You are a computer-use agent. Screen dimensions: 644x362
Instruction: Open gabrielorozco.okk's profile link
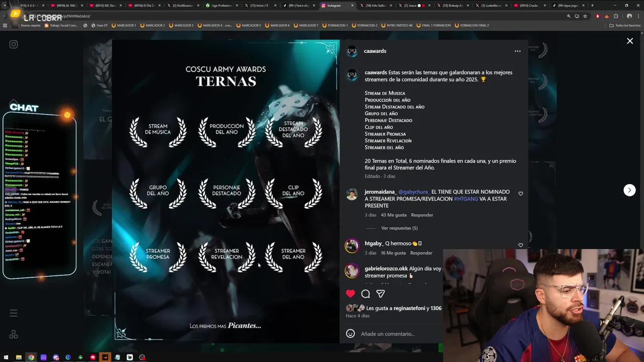(386, 268)
